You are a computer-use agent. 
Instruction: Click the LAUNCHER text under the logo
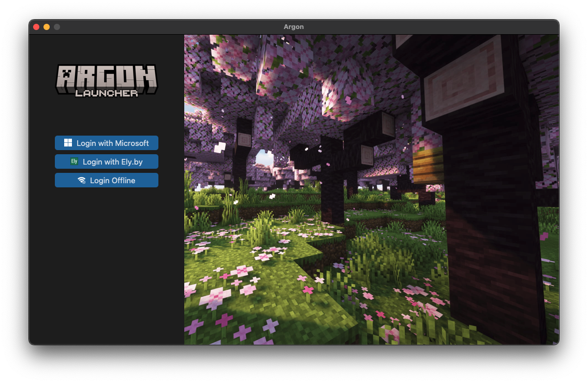click(106, 94)
